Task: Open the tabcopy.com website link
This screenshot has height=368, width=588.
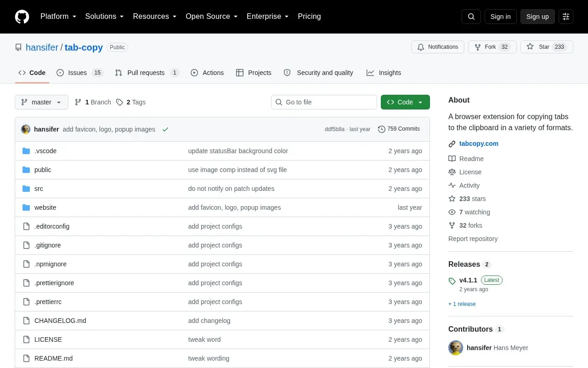Action: click(479, 144)
